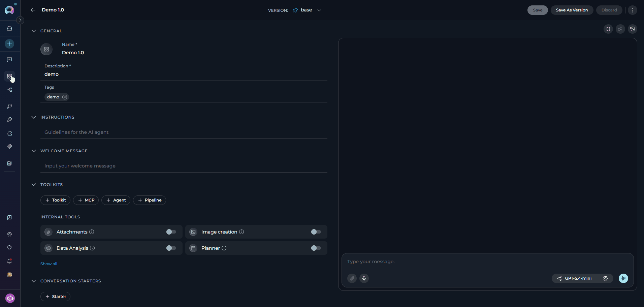This screenshot has width=644, height=307.
Task: Add a Toolkit
Action: (x=55, y=200)
